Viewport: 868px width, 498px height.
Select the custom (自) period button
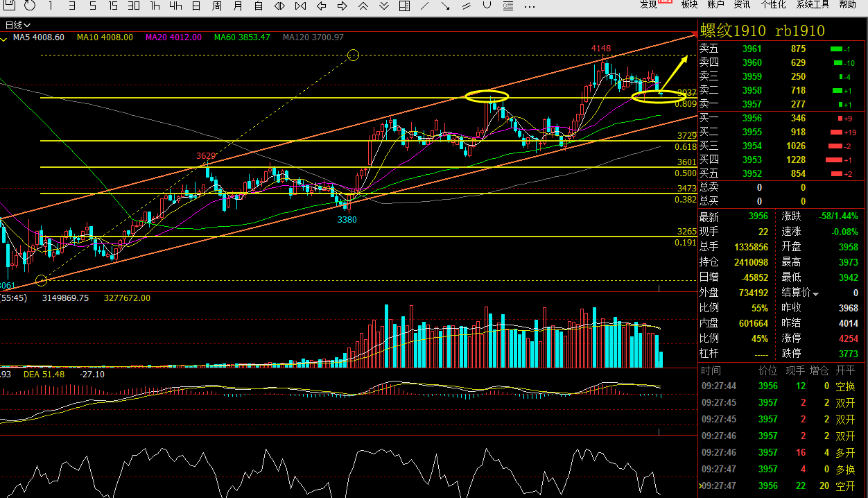(x=259, y=6)
